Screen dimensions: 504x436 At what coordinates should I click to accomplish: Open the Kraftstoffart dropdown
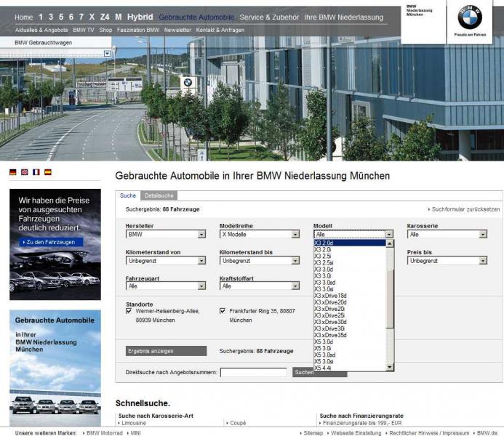[260, 286]
